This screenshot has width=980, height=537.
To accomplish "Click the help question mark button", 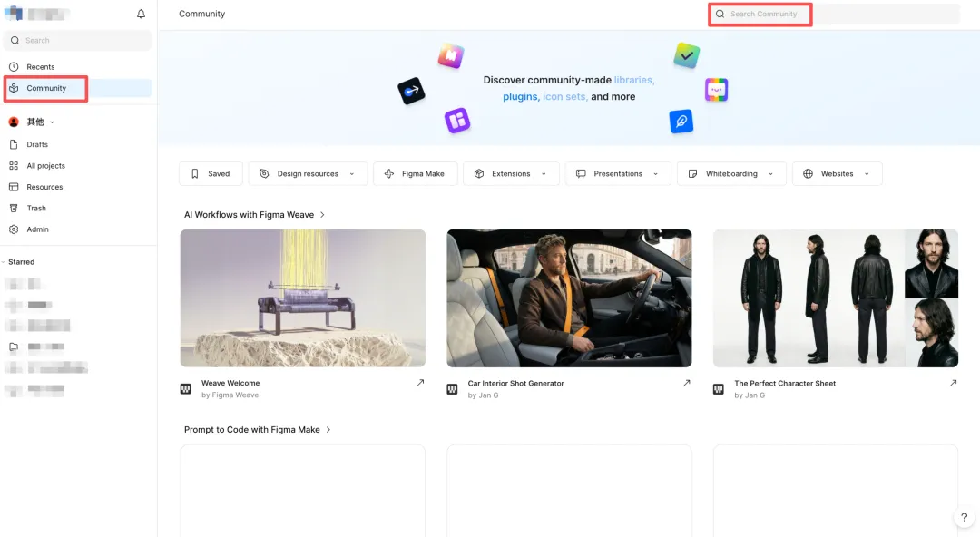I will [965, 517].
